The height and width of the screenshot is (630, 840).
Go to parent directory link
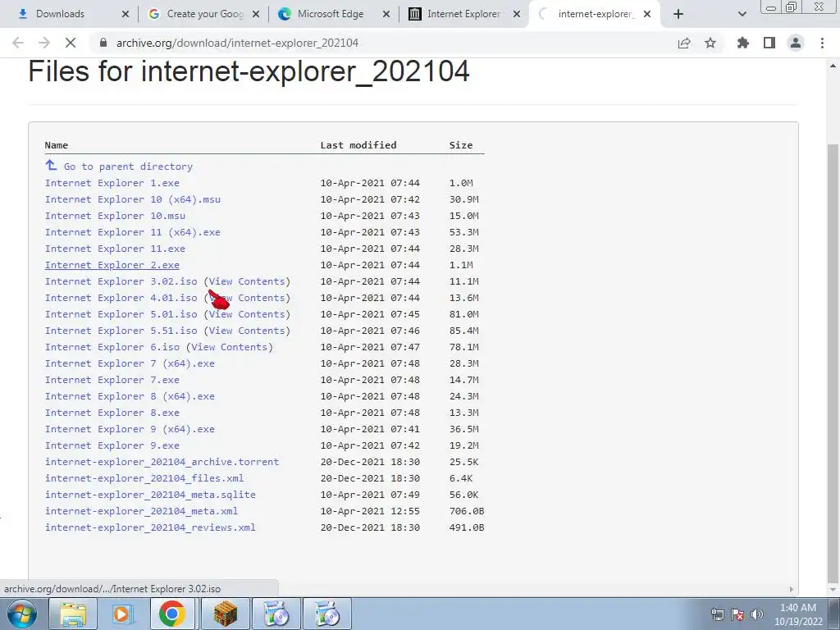128,167
